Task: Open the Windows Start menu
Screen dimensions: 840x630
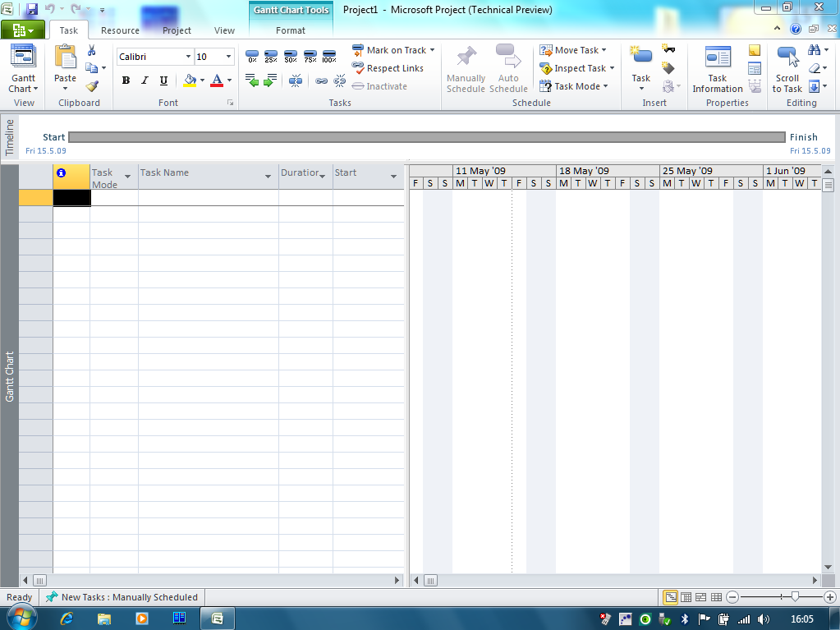Action: (x=22, y=617)
